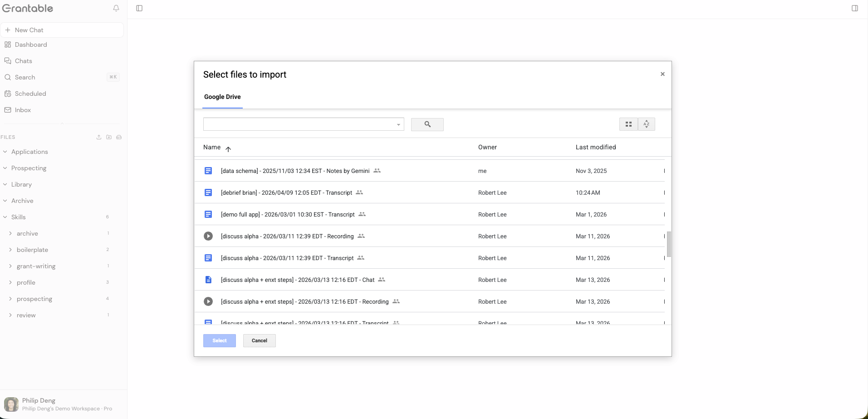Collapse the Library folder
This screenshot has height=419, width=868.
click(x=5, y=184)
